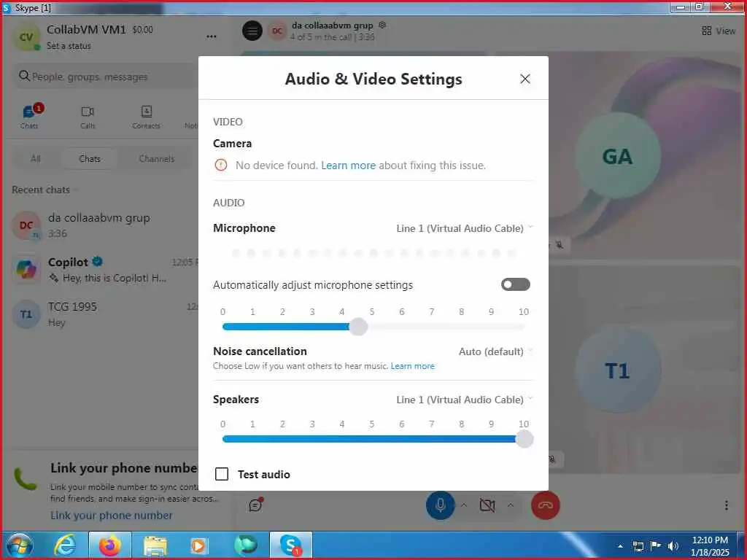The height and width of the screenshot is (560, 747).
Task: Expand the Recent chats section
Action: (x=43, y=190)
